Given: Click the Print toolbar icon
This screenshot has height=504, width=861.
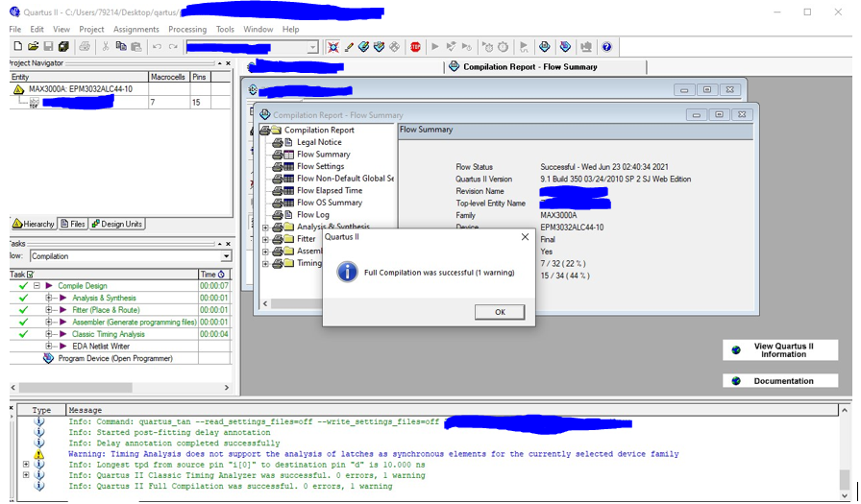Looking at the screenshot, I should (85, 47).
